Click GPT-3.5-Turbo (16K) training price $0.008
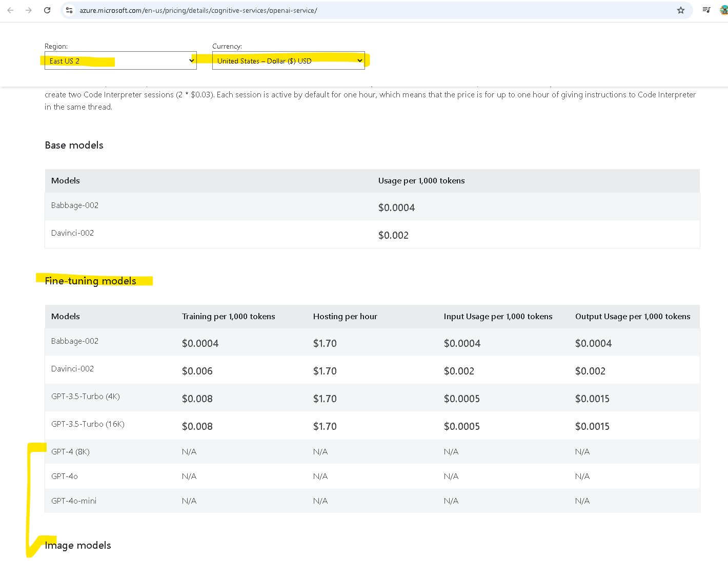 point(197,426)
